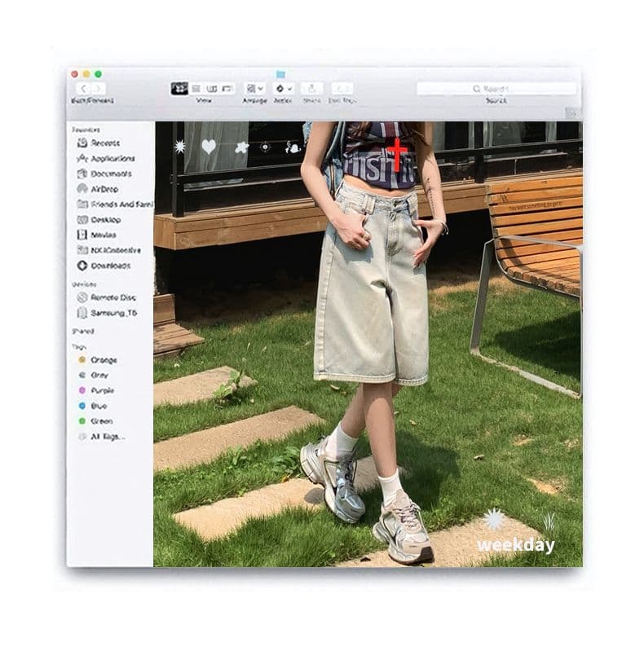Switch to column view in the toolbar
Image resolution: width=644 pixels, height=651 pixels.
coord(211,89)
